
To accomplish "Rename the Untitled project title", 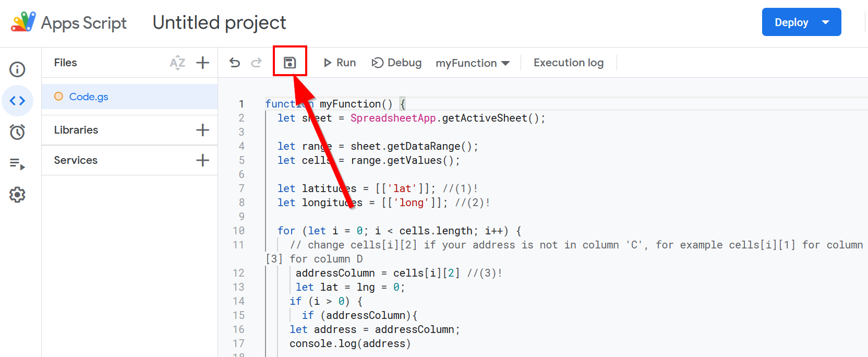I will (x=219, y=22).
